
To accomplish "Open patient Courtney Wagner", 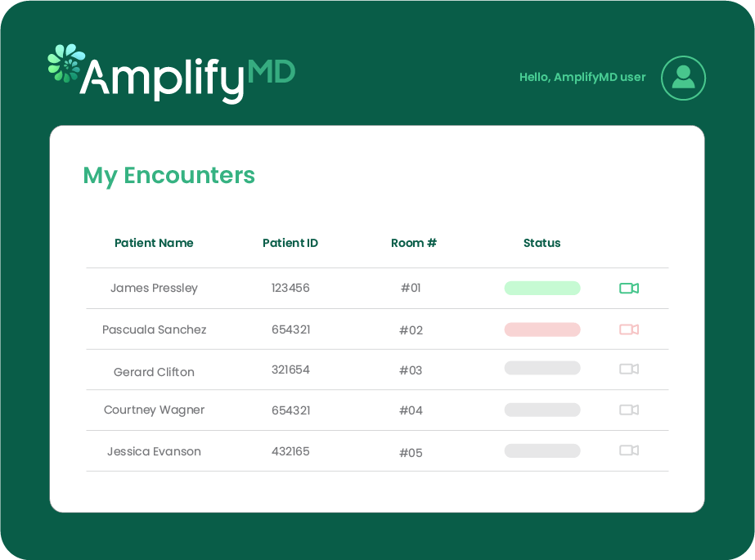I will 154,410.
